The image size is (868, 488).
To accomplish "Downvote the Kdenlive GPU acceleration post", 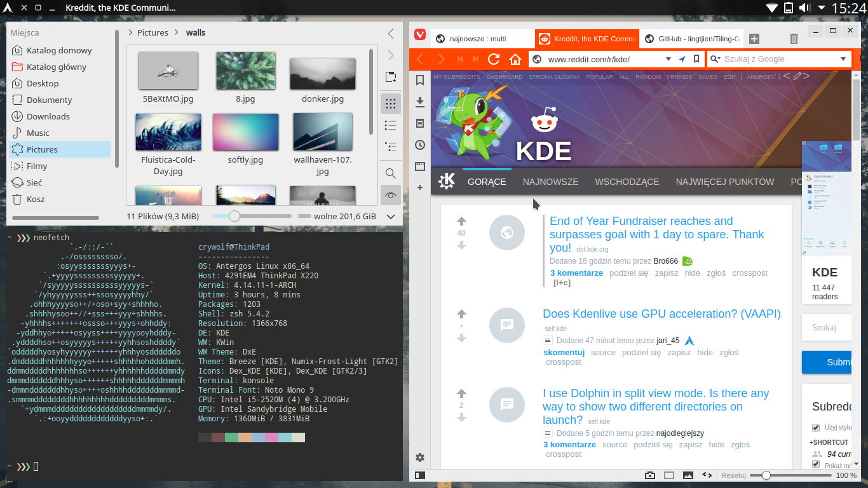I will pos(461,338).
